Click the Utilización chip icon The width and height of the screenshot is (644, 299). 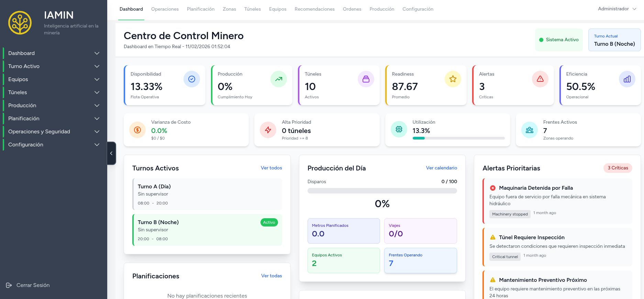399,130
